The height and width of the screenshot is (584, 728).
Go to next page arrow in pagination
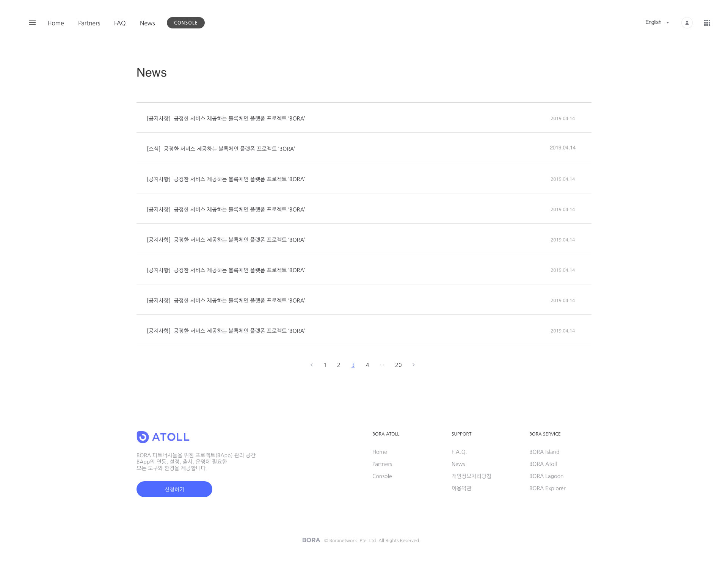tap(413, 365)
